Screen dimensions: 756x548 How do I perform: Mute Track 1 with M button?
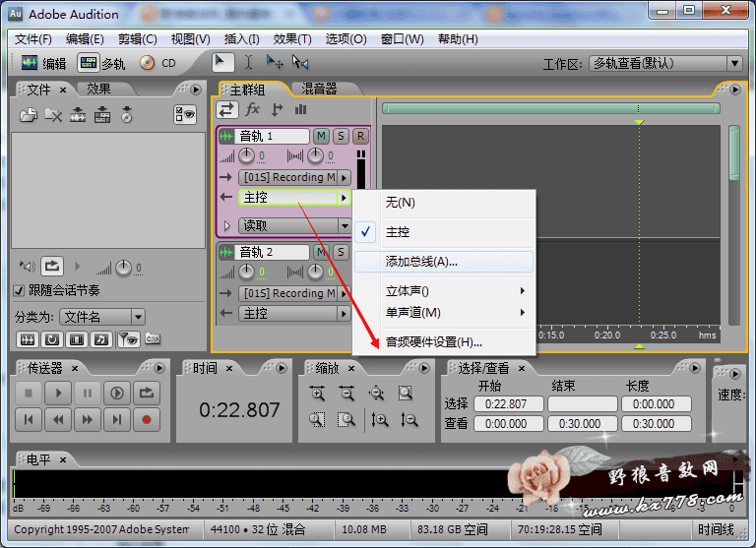321,137
